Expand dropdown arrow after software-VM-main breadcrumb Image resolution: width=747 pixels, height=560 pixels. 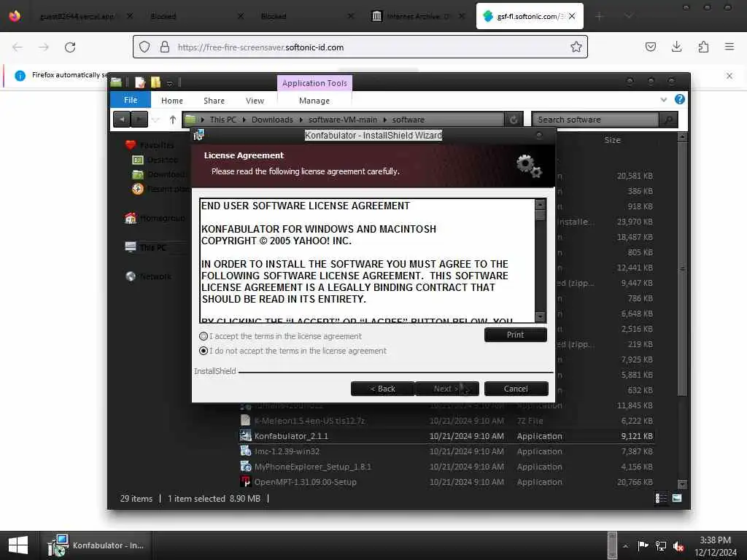point(384,120)
